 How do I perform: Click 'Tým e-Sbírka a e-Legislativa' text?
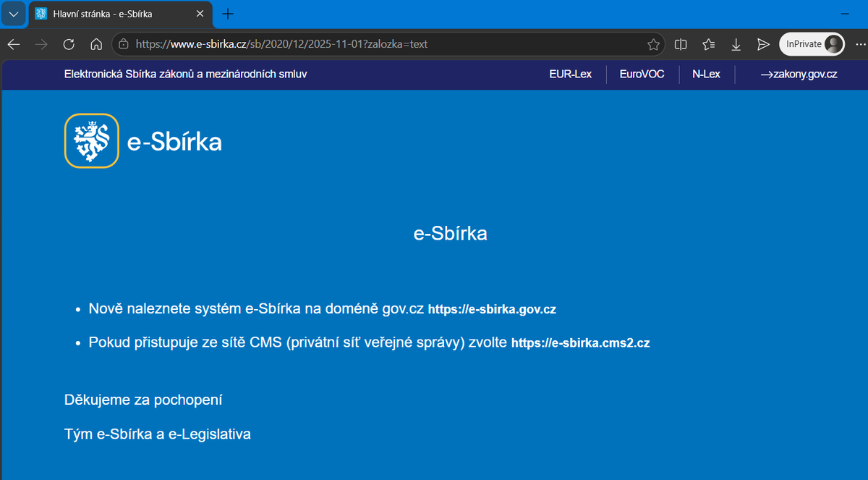[x=158, y=434]
